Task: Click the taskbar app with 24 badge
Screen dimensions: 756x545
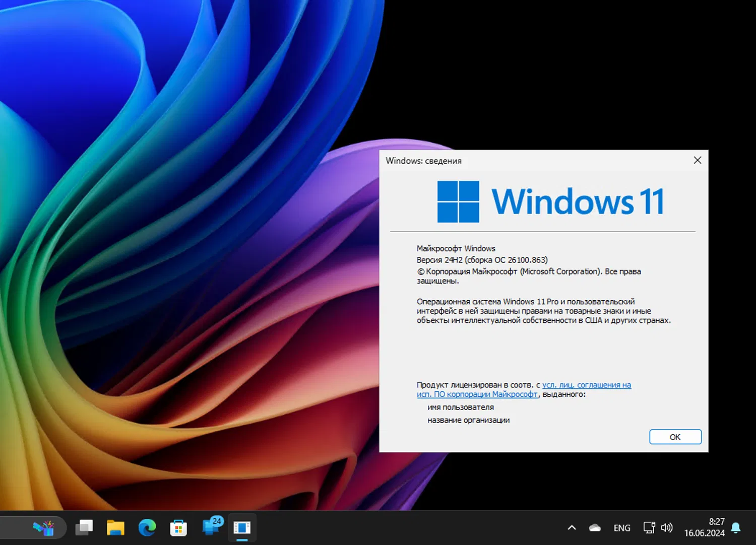Action: coord(211,526)
